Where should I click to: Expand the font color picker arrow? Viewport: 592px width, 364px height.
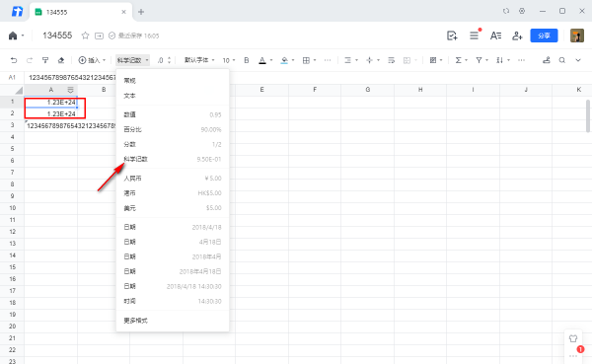(271, 60)
